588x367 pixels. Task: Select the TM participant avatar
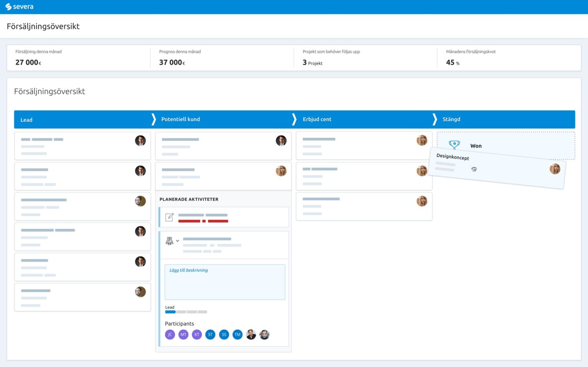click(x=237, y=334)
